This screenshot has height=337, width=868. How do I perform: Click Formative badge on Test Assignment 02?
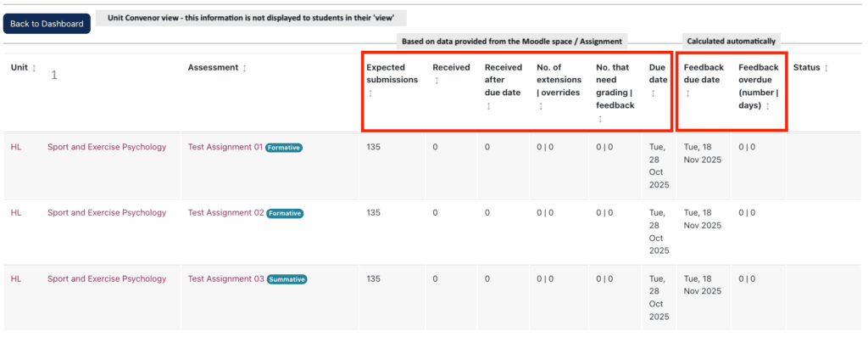[285, 213]
